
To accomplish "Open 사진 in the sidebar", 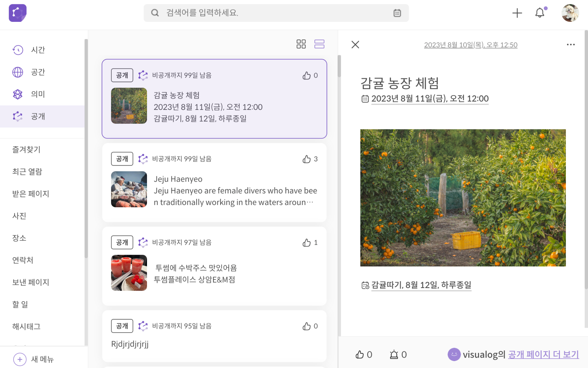I will (19, 216).
